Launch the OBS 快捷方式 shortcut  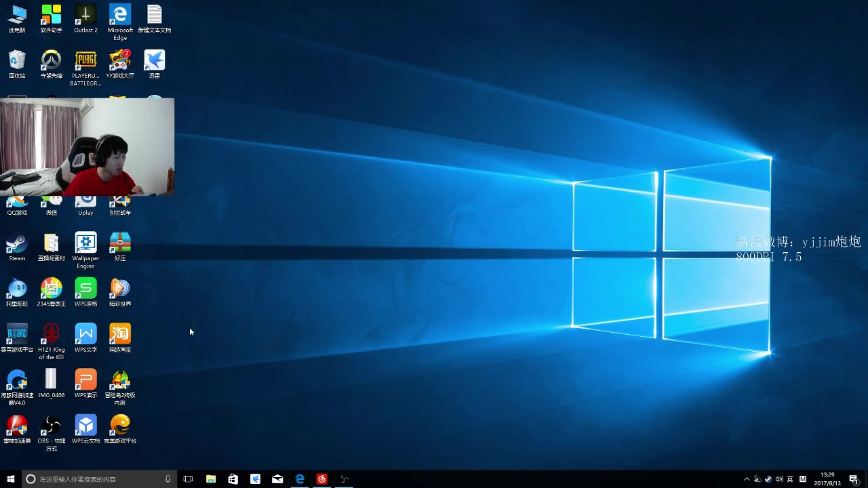click(51, 433)
